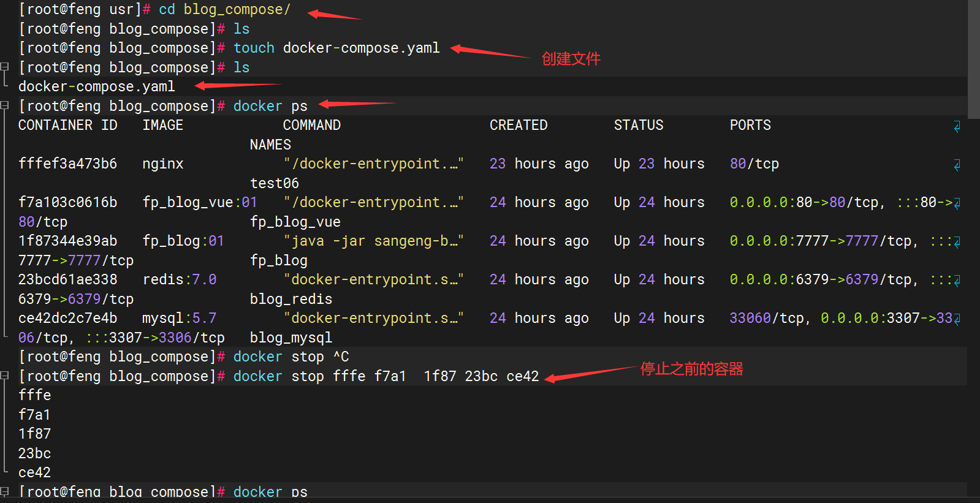Click the image name 'nginx'
The width and height of the screenshot is (980, 503).
pos(162,164)
